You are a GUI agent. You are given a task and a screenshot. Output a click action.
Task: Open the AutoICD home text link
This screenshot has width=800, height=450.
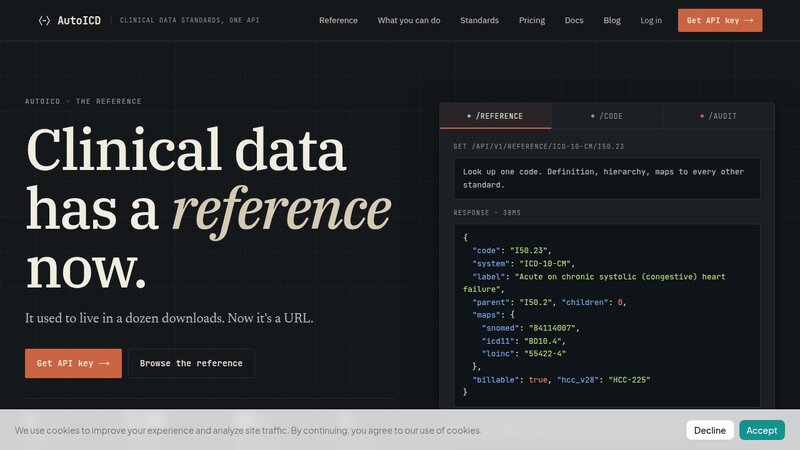pyautogui.click(x=79, y=20)
